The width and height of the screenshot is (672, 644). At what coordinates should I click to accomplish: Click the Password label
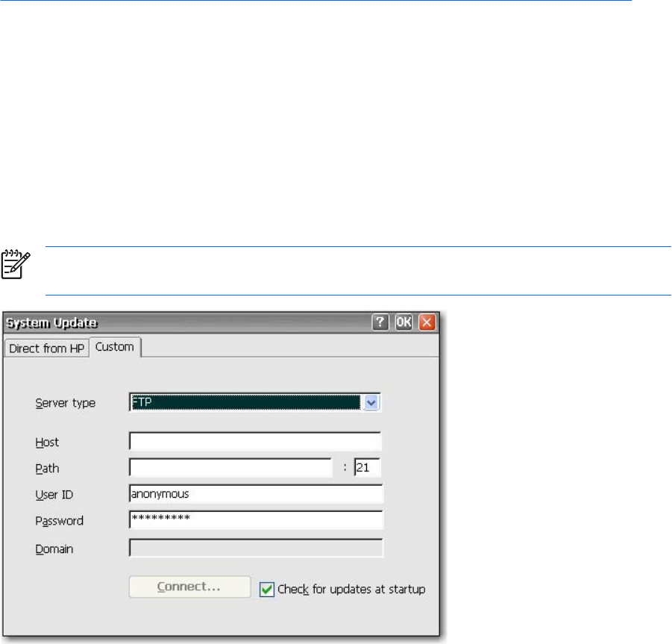coord(59,521)
